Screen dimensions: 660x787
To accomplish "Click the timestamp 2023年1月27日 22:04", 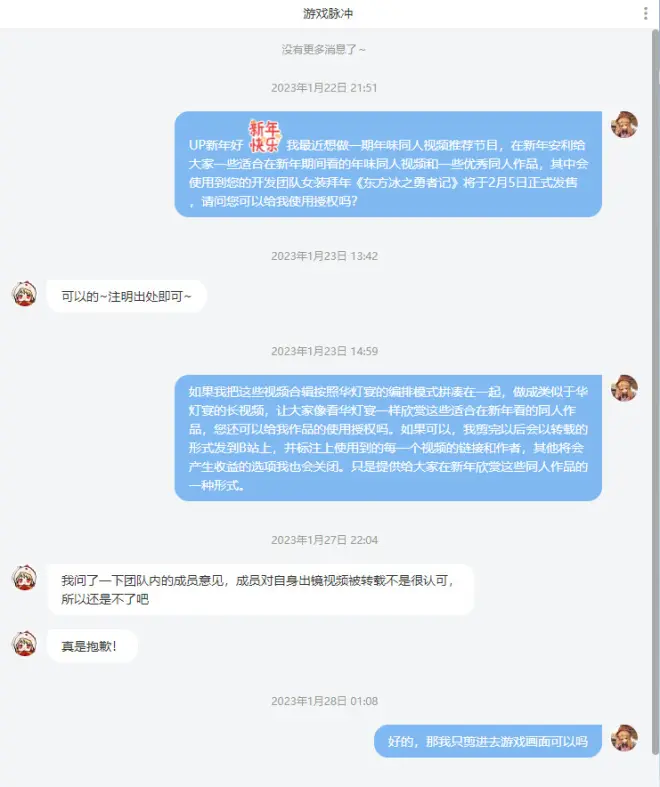I will (x=324, y=540).
